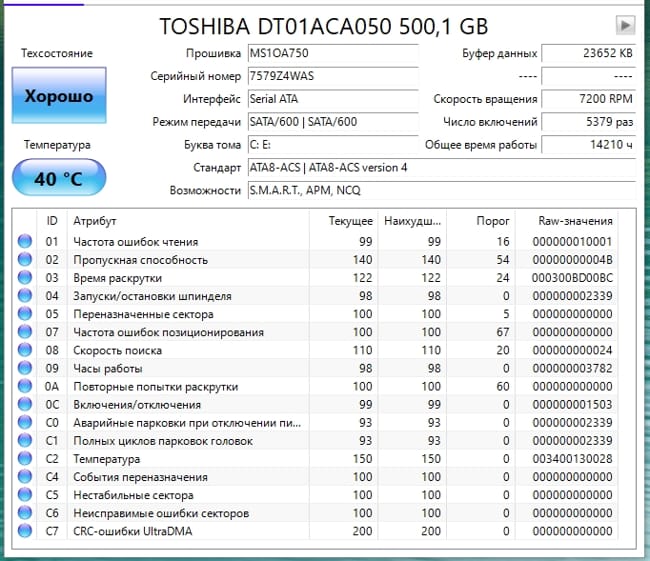
Task: Click raw value 003400130028
Action: click(572, 459)
